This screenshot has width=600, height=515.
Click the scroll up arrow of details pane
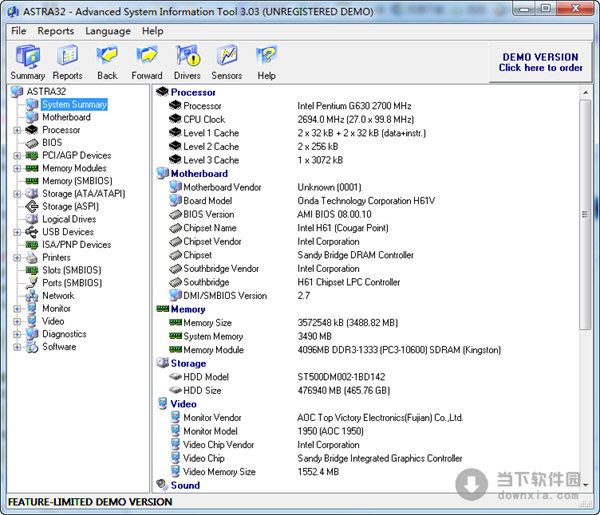click(585, 92)
